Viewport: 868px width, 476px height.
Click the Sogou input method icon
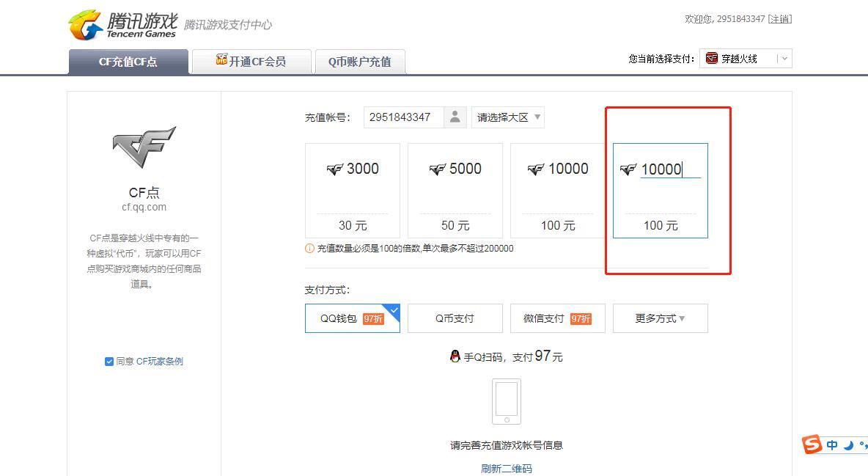[x=813, y=444]
